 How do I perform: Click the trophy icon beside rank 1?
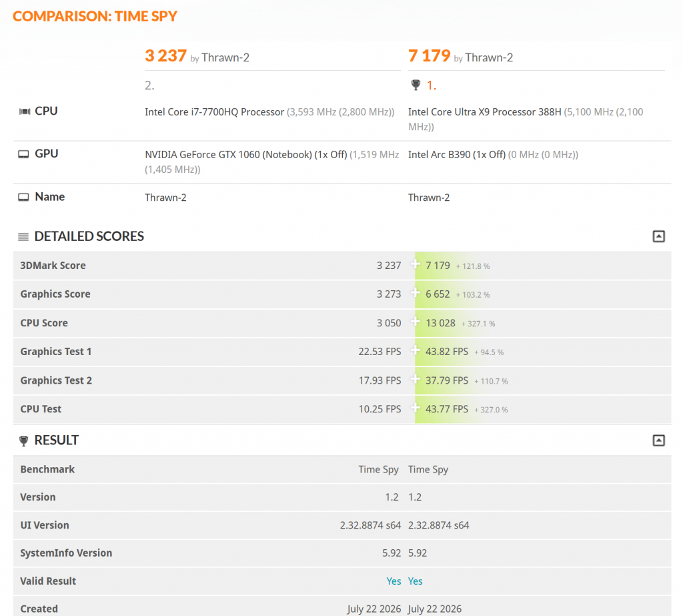416,85
